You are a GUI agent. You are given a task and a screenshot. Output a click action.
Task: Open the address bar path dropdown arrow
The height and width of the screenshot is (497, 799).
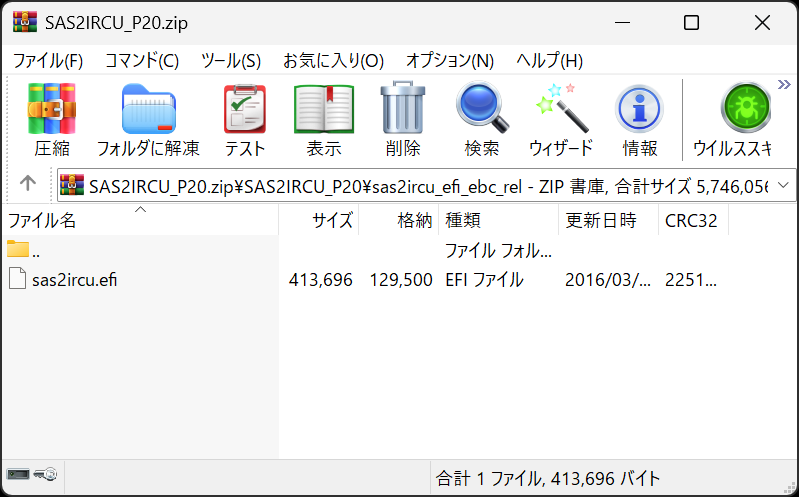(784, 185)
